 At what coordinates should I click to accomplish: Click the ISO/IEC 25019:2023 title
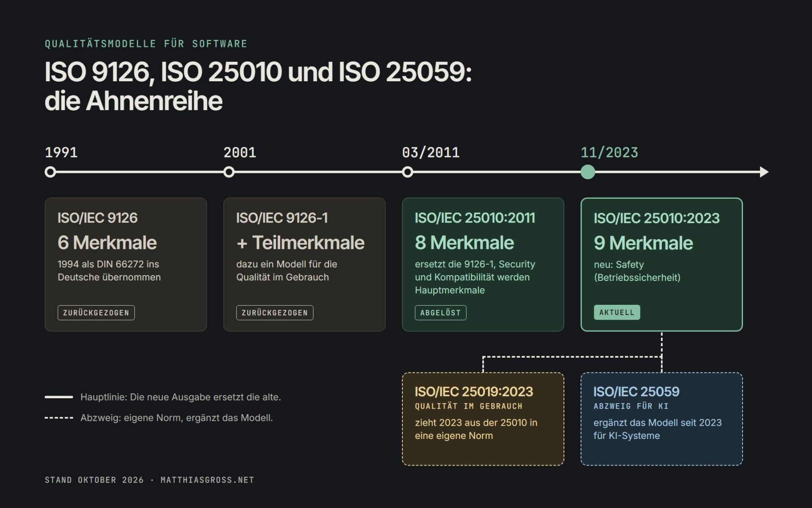click(x=474, y=391)
